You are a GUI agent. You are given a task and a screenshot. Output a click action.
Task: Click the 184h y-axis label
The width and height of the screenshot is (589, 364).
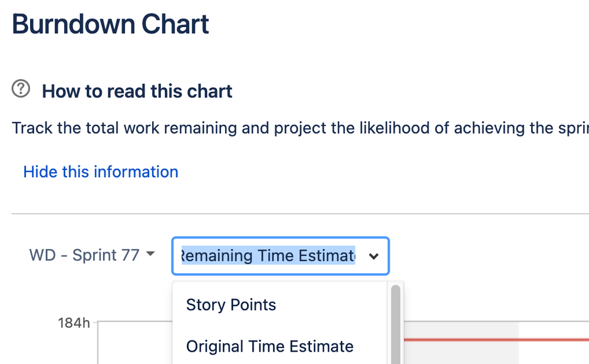[x=74, y=322]
